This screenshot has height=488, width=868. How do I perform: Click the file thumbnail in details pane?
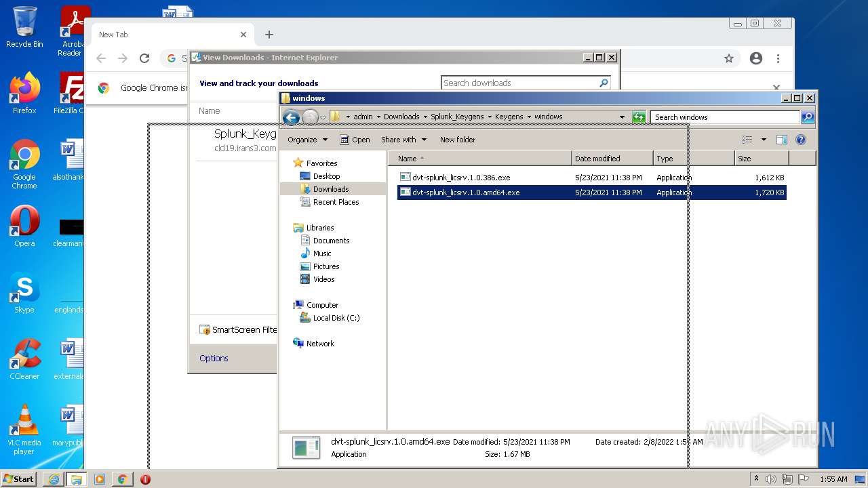coord(306,447)
